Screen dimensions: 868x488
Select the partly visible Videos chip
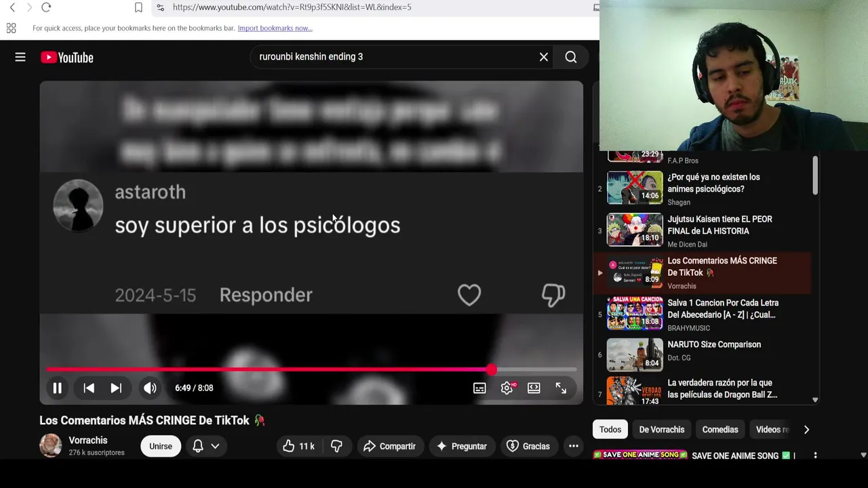coord(772,429)
